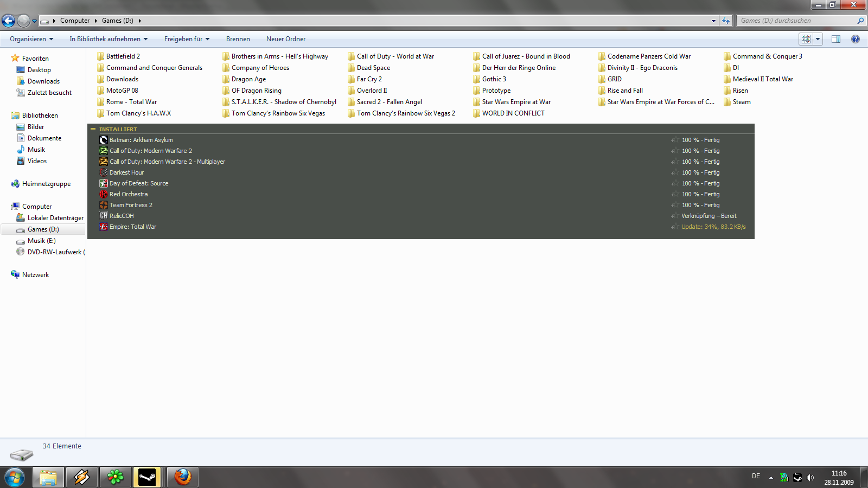Viewport: 868px width, 488px height.
Task: Click the Empire: Total War icon
Action: point(104,227)
